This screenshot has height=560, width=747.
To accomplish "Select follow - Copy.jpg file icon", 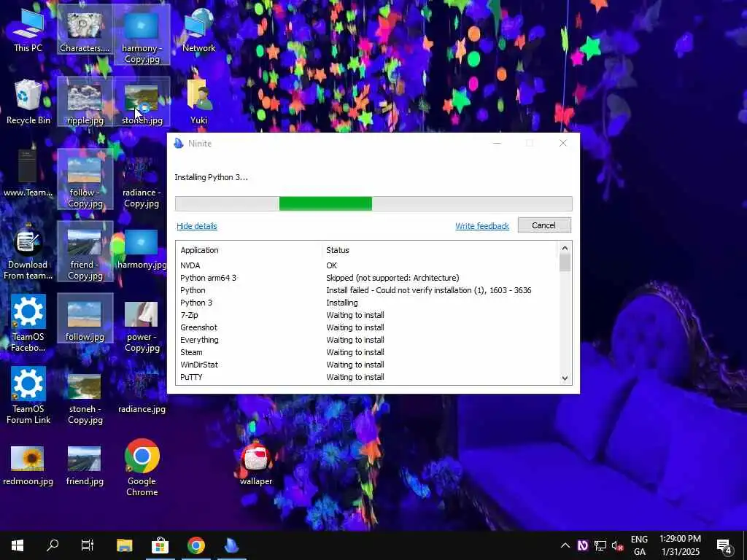I will click(85, 179).
